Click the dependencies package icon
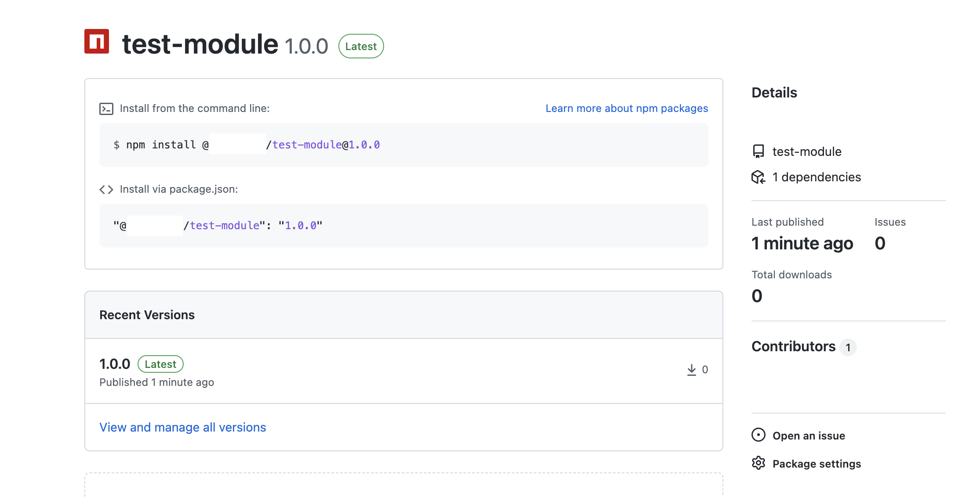This screenshot has height=497, width=980. (x=759, y=177)
